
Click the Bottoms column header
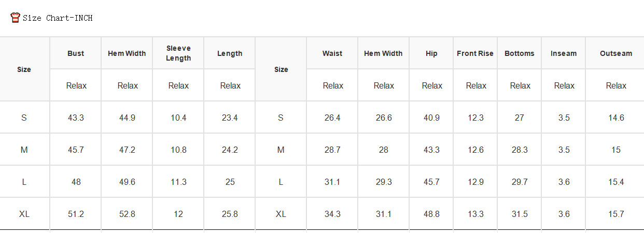(520, 53)
